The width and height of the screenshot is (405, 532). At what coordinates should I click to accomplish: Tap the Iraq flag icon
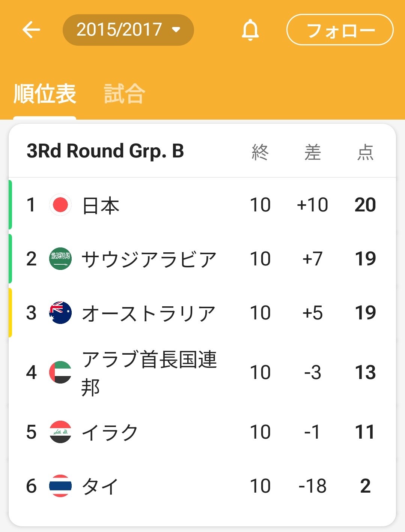pos(60,432)
